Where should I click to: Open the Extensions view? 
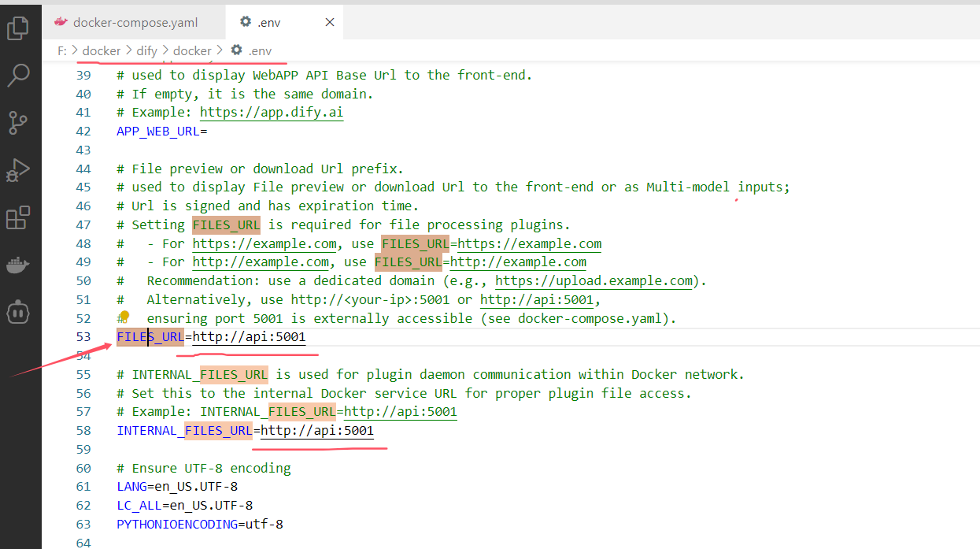pyautogui.click(x=17, y=217)
